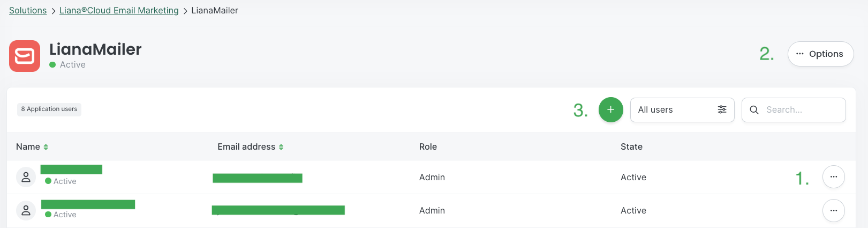Sort the table by Name column arrows
The image size is (868, 228).
pyautogui.click(x=46, y=147)
